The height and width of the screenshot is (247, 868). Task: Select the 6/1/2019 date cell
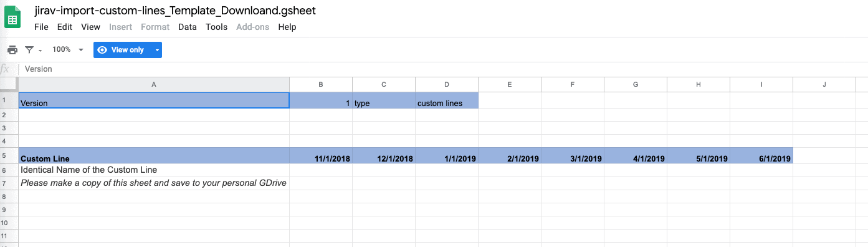tap(761, 155)
